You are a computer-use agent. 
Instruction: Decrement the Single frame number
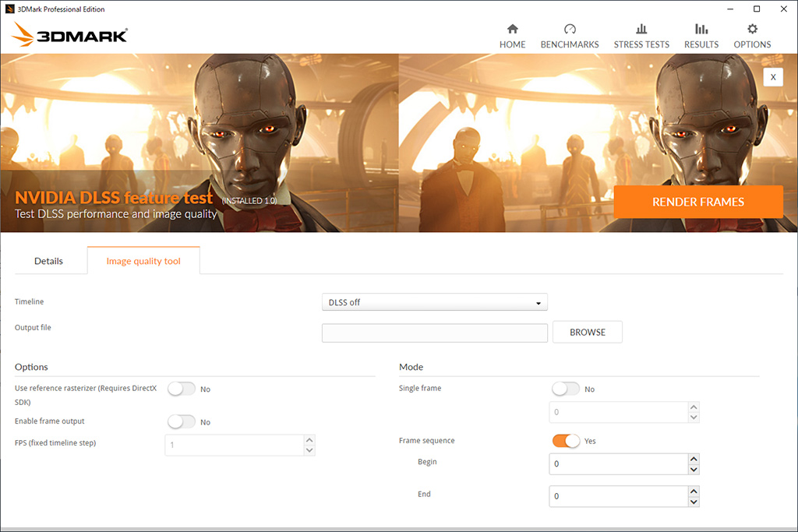(x=694, y=417)
